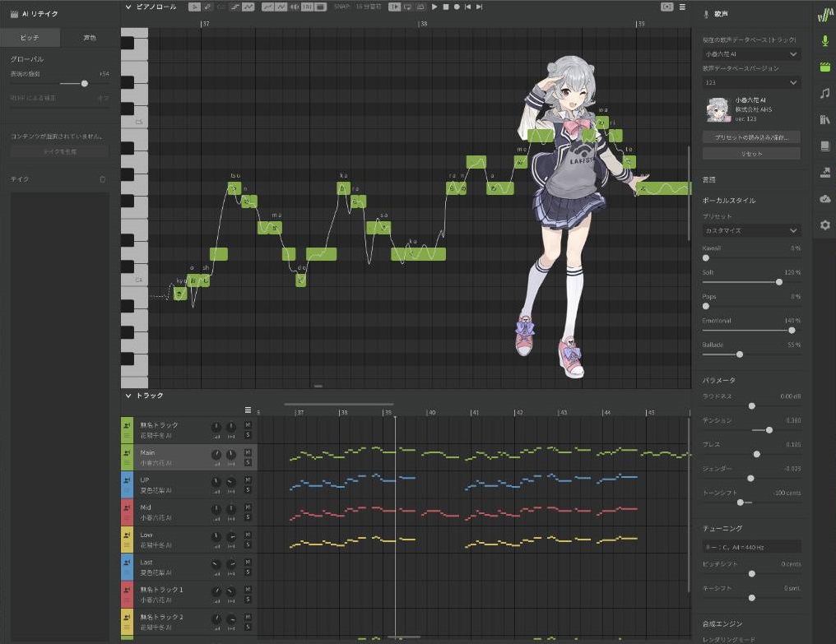Adjust the Ballade vocal style slider
This screenshot has width=836, height=644.
tap(740, 354)
